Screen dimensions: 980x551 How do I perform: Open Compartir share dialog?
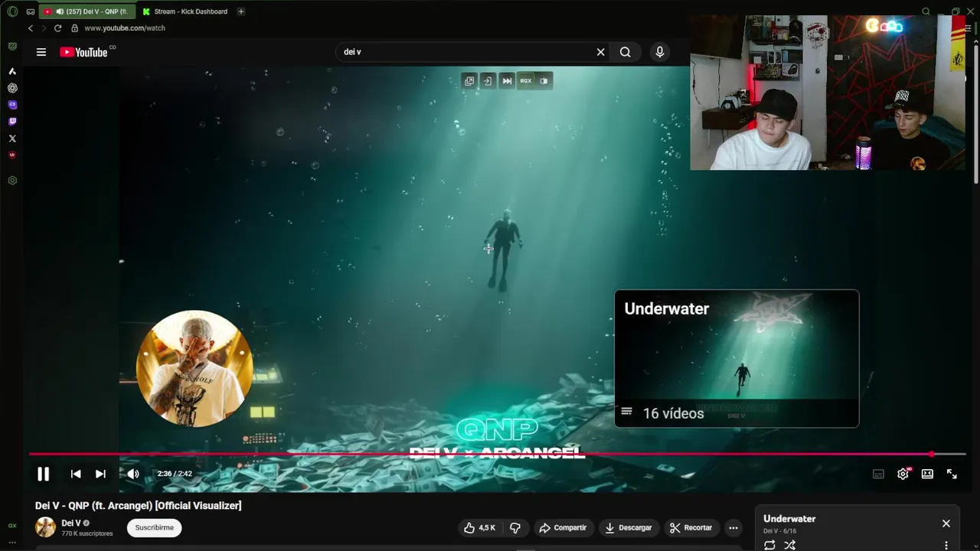563,527
